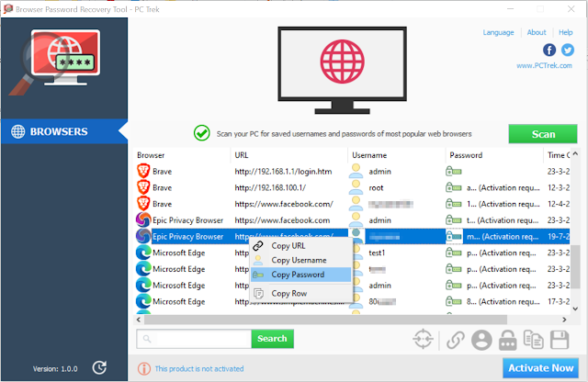This screenshot has height=382, width=588.
Task: Click the password lock icon in root row
Action: click(453, 187)
